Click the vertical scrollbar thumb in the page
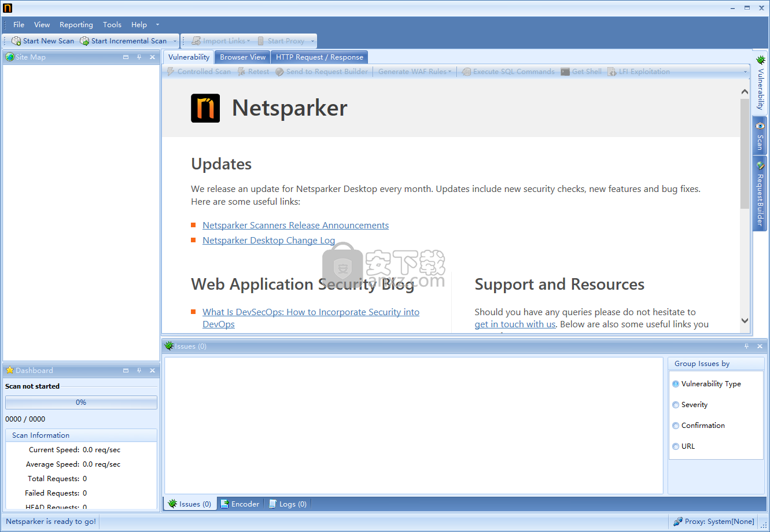This screenshot has height=532, width=770. tap(745, 154)
